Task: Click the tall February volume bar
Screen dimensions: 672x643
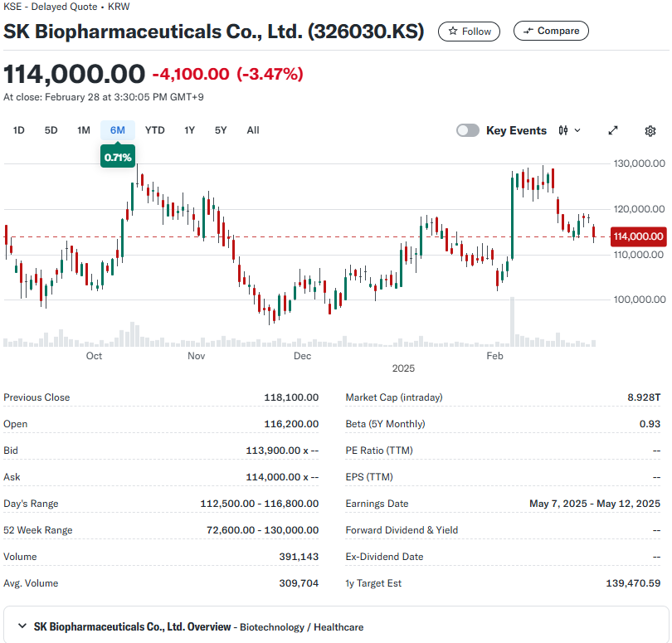Action: 512,322
